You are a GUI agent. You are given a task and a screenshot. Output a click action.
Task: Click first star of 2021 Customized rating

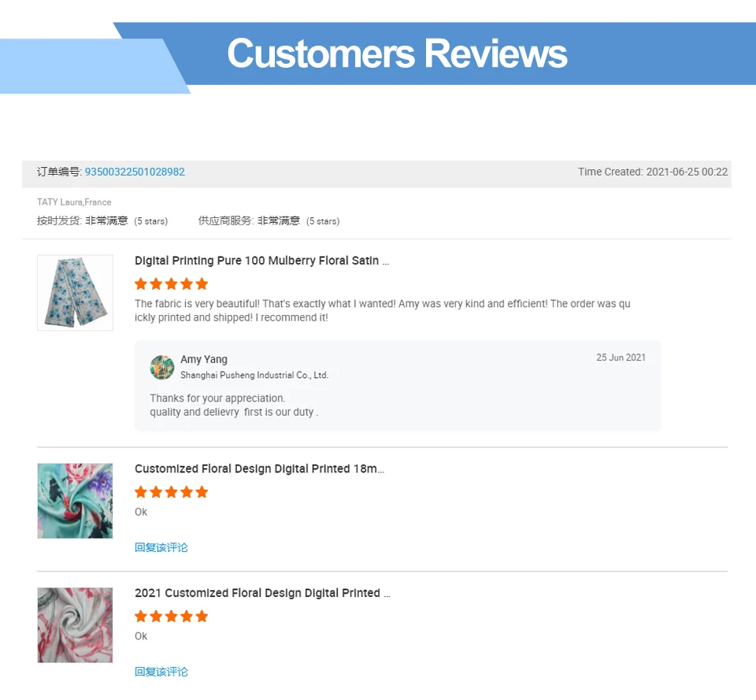coord(141,616)
